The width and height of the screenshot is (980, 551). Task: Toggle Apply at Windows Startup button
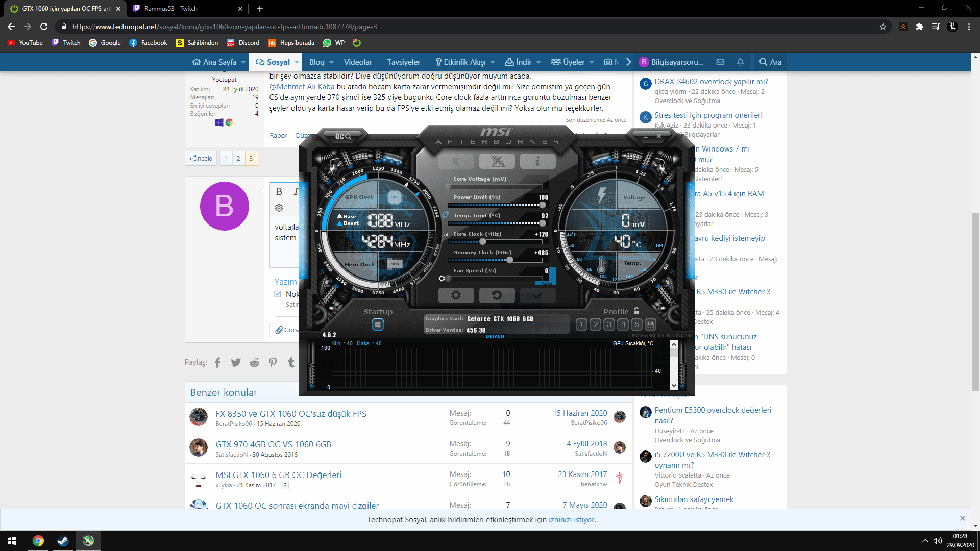click(378, 324)
